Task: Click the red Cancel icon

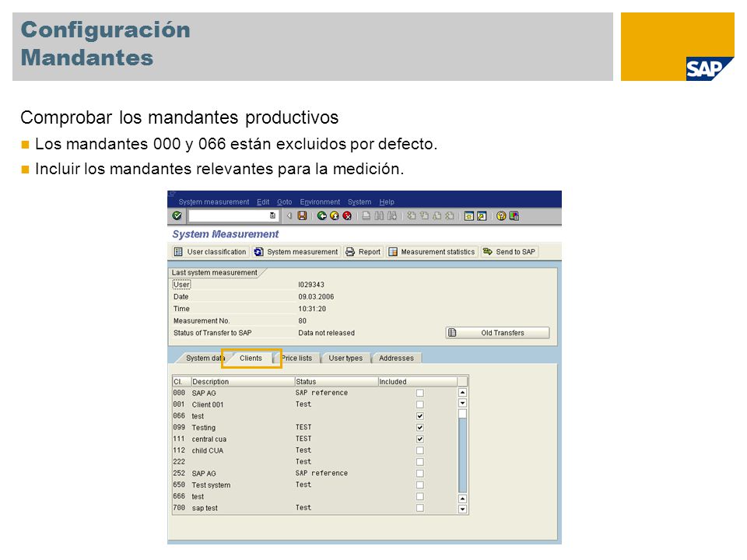Action: click(x=347, y=215)
